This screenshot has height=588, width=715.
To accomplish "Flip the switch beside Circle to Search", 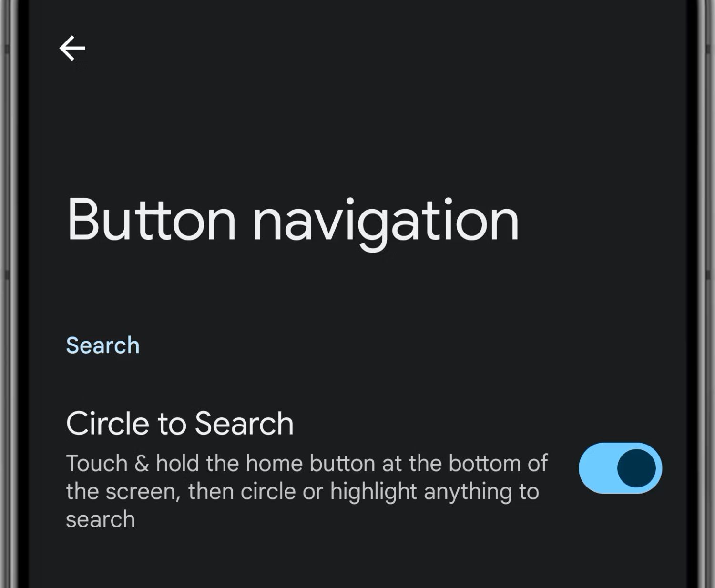I will (620, 468).
